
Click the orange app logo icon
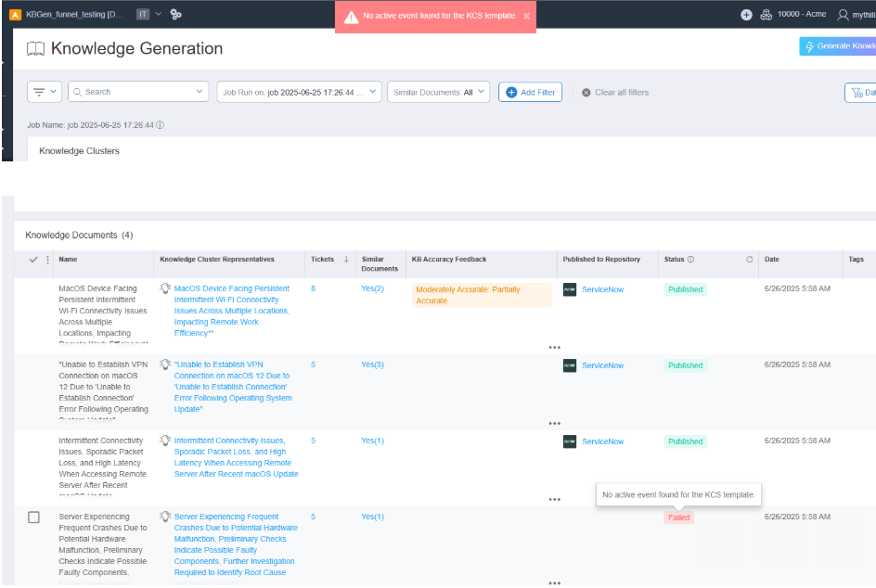[x=16, y=15]
